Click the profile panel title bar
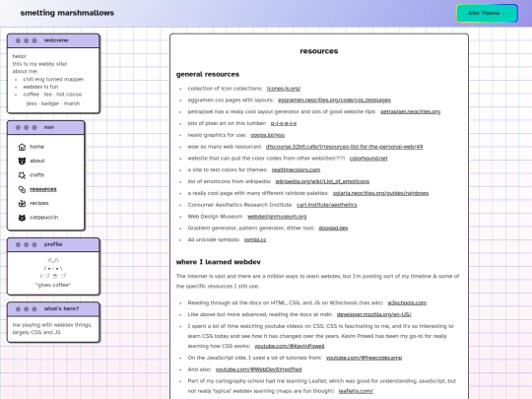 tap(53, 244)
